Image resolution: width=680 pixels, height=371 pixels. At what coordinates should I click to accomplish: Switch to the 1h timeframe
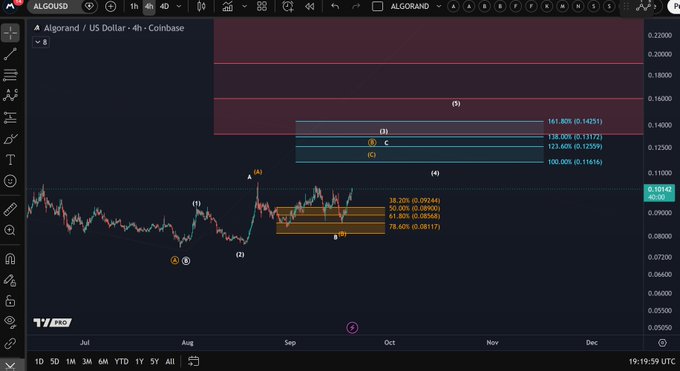click(x=134, y=7)
